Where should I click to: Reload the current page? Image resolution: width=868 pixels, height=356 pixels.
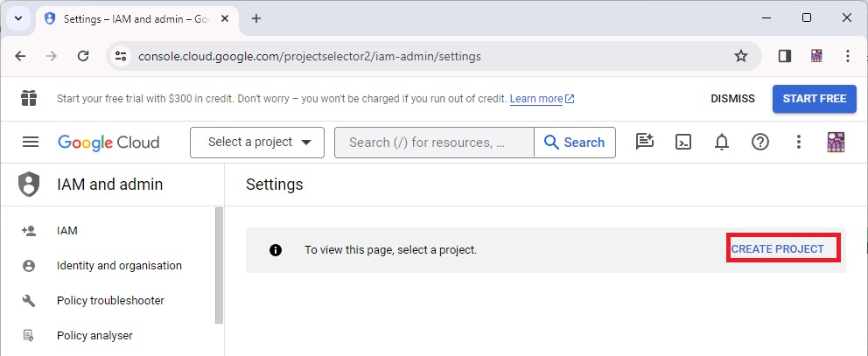coord(83,56)
